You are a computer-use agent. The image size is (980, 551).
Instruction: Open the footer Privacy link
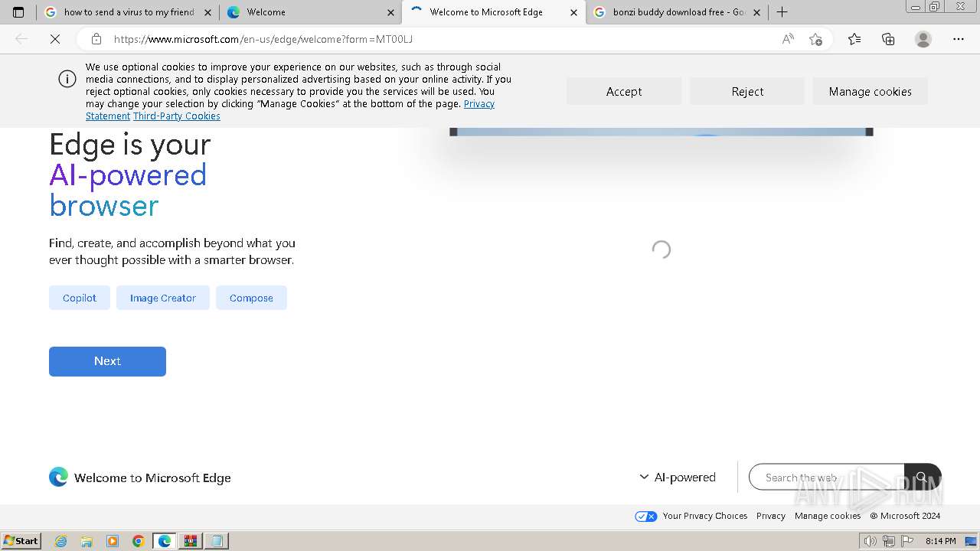[x=771, y=516]
